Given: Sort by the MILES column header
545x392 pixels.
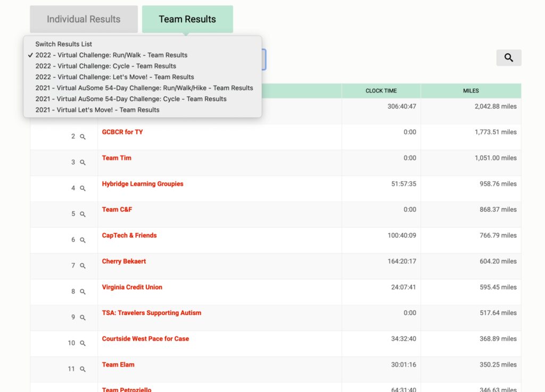Looking at the screenshot, I should pyautogui.click(x=471, y=91).
